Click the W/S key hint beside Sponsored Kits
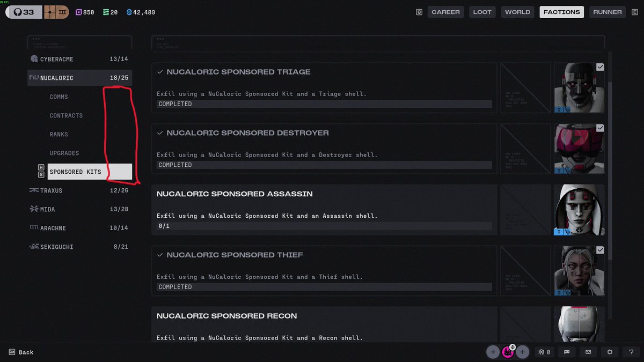644x362 pixels. (x=41, y=172)
